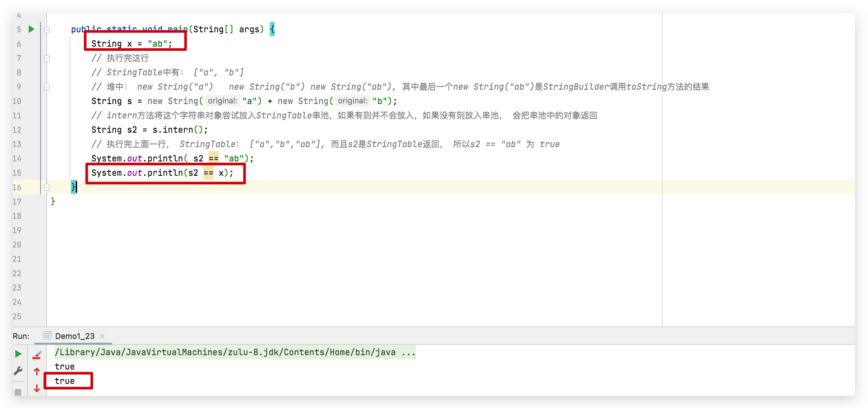The image size is (868, 409).
Task: Click the Demo1_23 run configuration icon
Action: [47, 336]
